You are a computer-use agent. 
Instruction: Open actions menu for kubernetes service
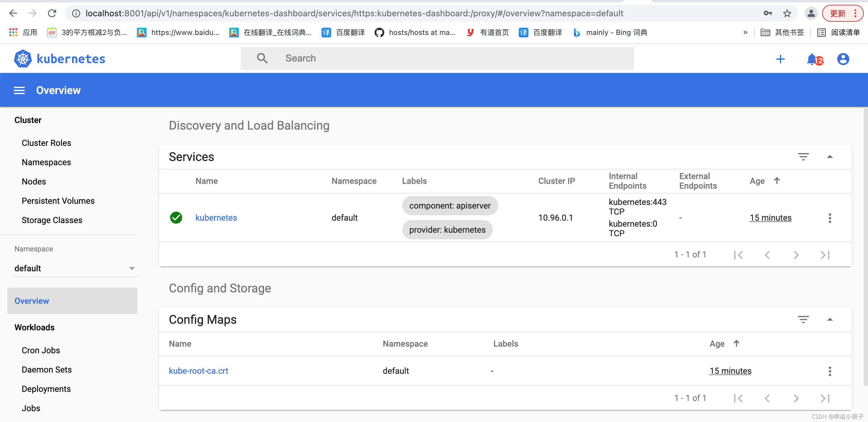(830, 218)
